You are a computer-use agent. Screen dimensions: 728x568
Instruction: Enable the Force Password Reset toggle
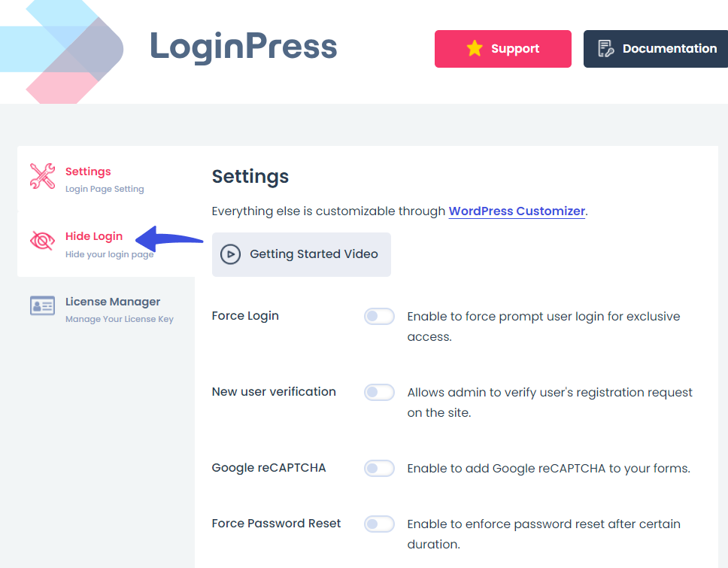(379, 524)
